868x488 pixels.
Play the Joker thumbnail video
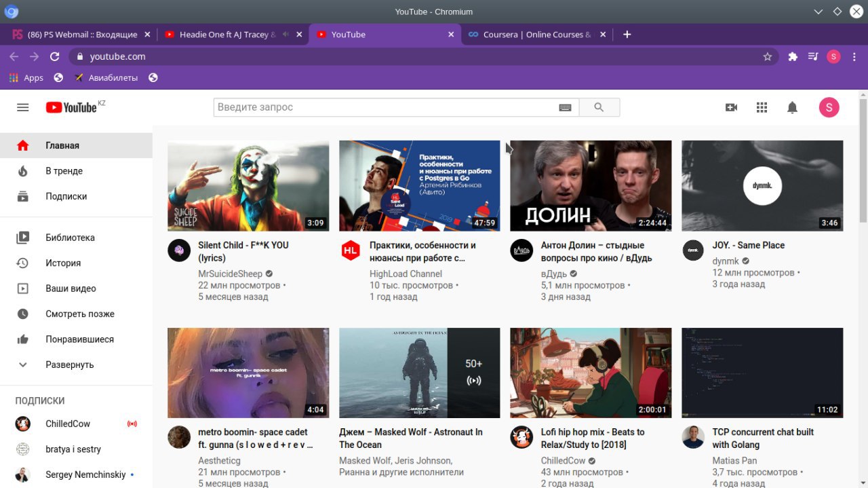[x=248, y=186]
